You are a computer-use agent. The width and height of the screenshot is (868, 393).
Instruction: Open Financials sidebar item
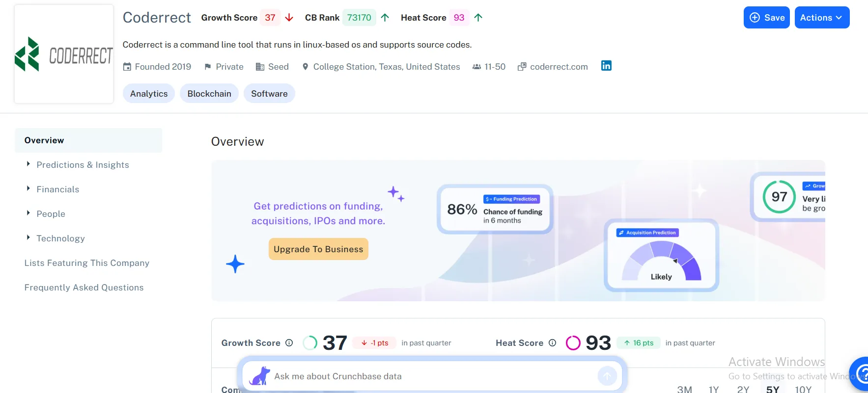57,189
